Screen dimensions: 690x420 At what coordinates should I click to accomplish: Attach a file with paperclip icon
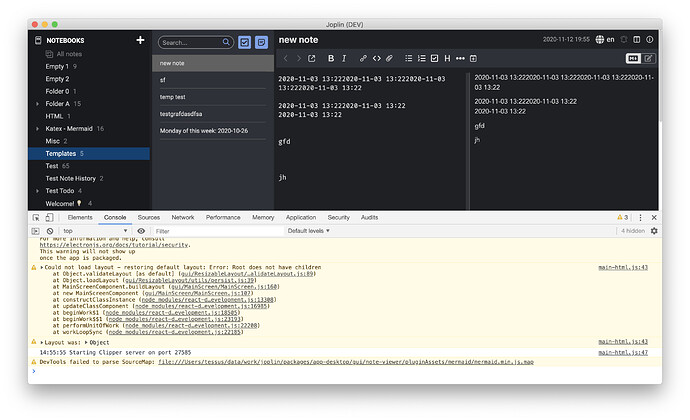click(389, 58)
